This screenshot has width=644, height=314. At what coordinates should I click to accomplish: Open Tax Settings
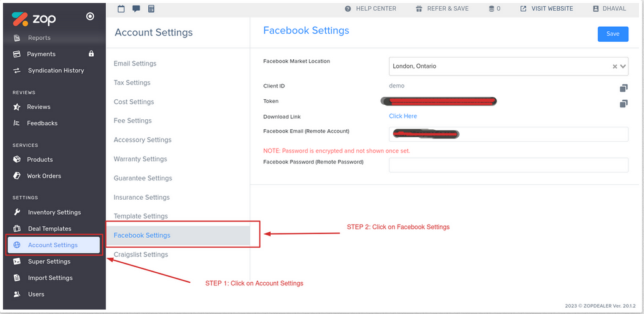click(133, 83)
